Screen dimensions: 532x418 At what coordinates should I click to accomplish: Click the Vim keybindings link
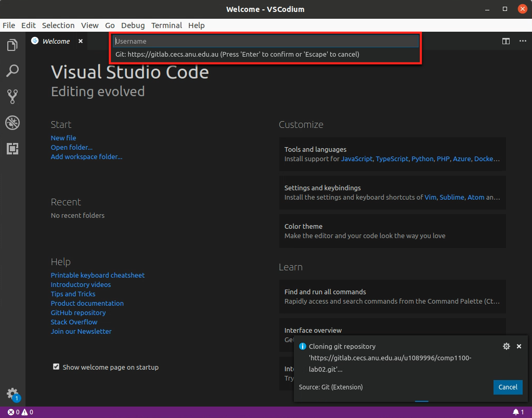click(430, 197)
